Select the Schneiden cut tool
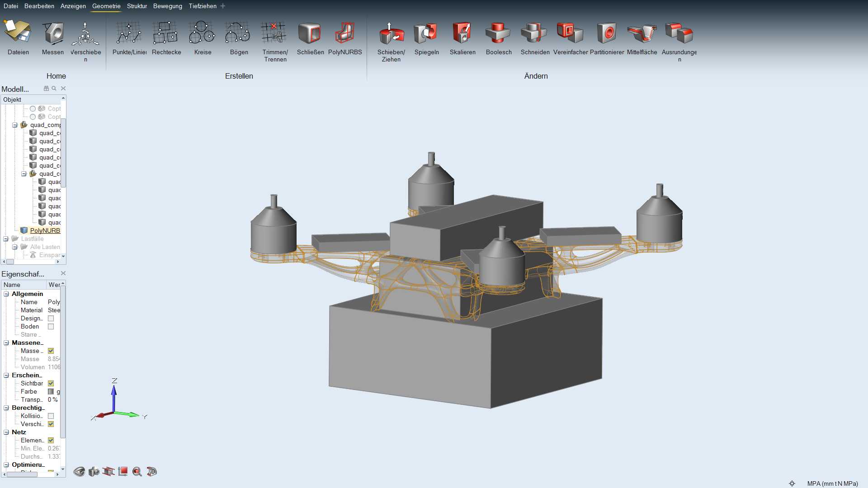 point(534,33)
